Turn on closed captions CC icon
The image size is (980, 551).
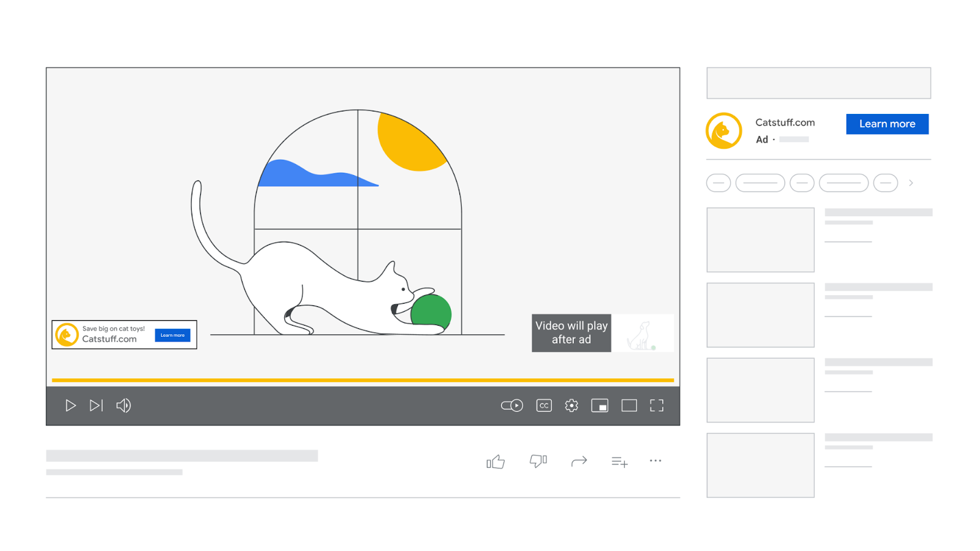(544, 405)
